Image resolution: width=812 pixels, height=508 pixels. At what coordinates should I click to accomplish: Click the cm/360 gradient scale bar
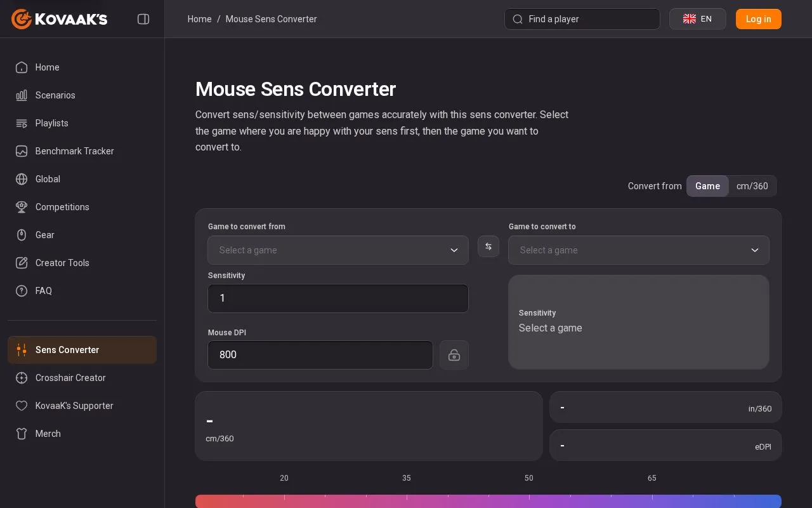(x=488, y=501)
